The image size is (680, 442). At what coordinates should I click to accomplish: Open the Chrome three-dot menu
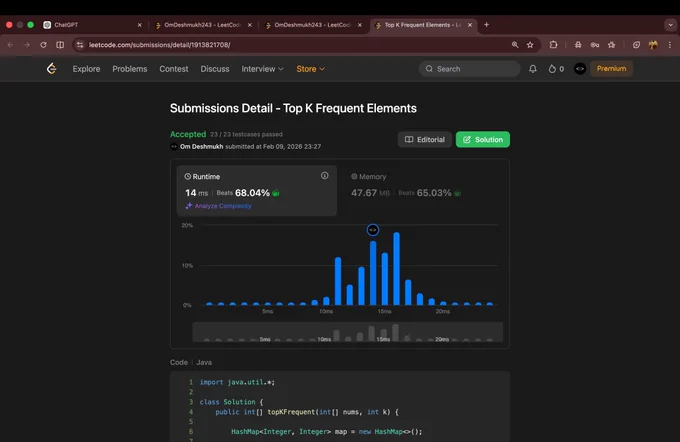click(670, 45)
